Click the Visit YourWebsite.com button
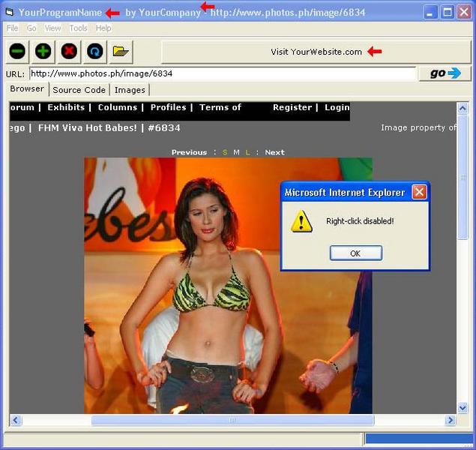Image resolution: width=476 pixels, height=450 pixels. pyautogui.click(x=316, y=52)
